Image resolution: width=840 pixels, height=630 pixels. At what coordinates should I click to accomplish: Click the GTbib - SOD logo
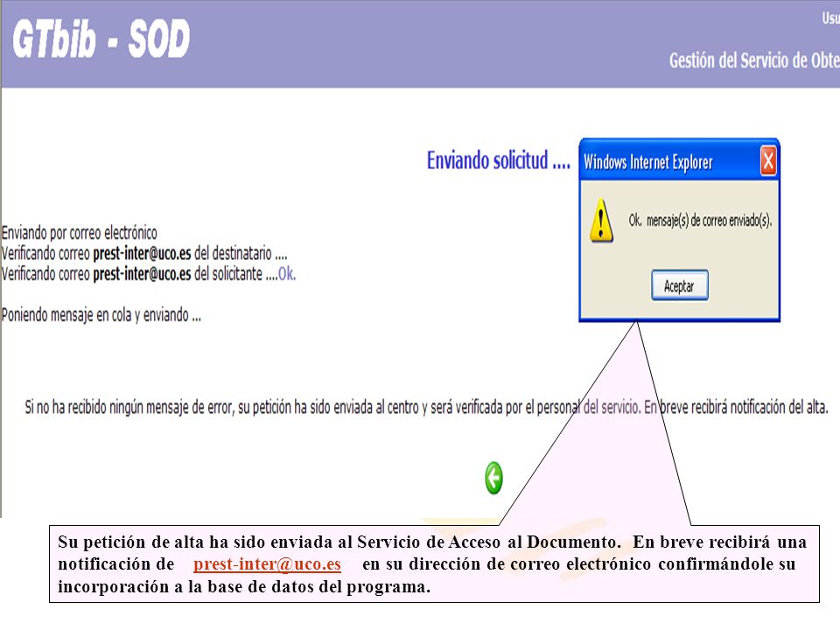101,38
